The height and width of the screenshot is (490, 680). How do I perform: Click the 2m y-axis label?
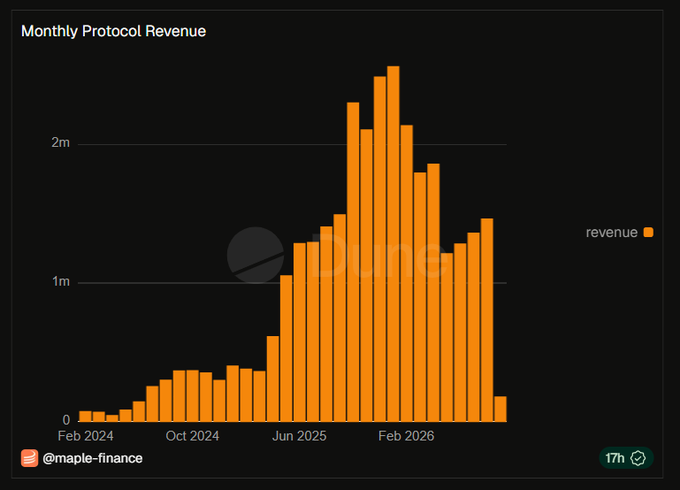click(x=61, y=142)
